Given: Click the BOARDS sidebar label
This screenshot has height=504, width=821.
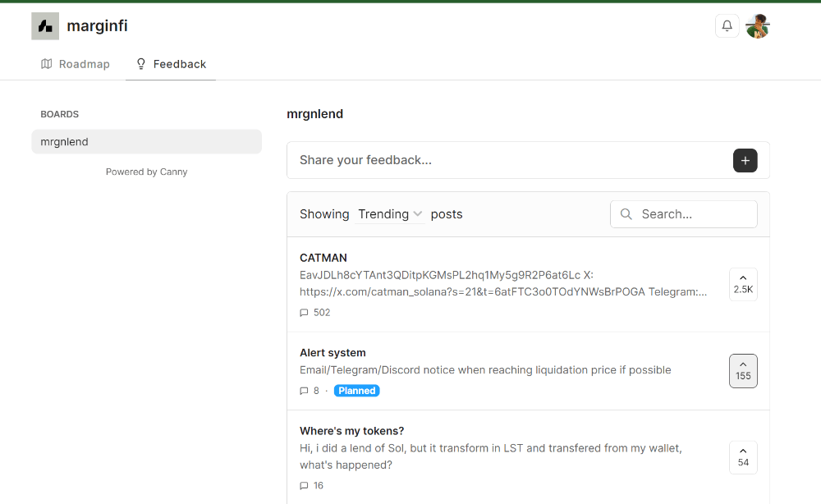Looking at the screenshot, I should tap(60, 114).
